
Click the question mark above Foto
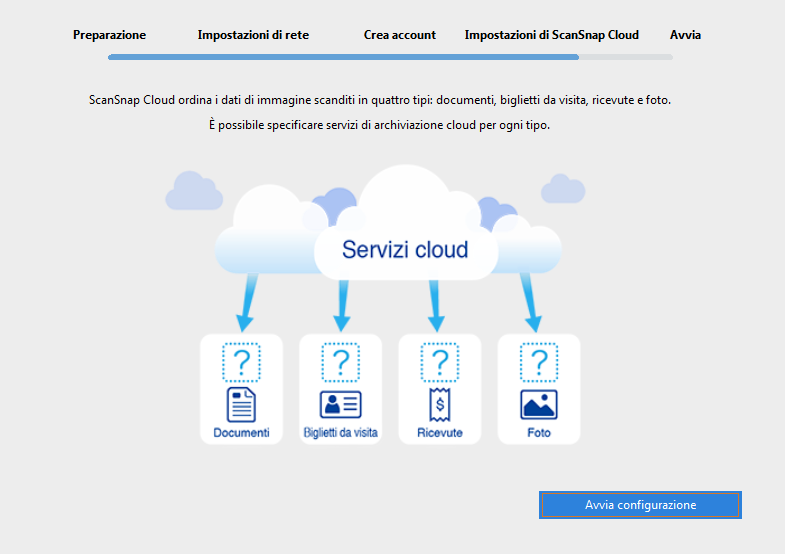click(x=539, y=362)
